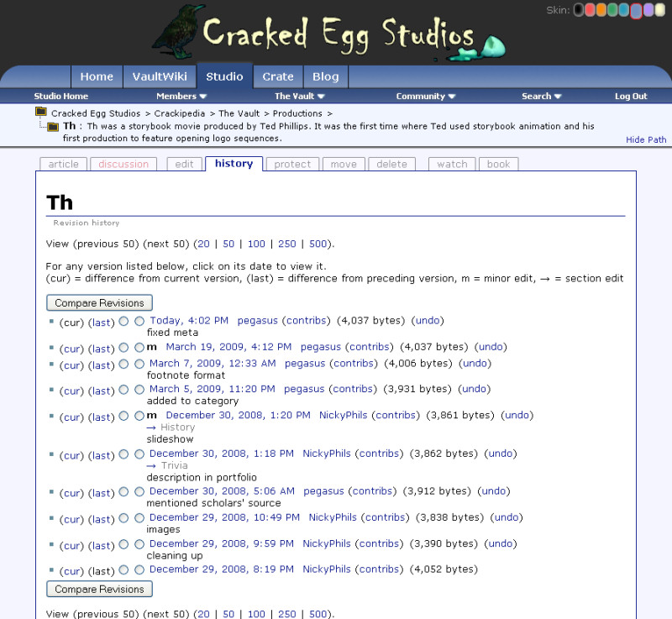672x619 pixels.
Task: Open the protect tab
Action: 292,164
